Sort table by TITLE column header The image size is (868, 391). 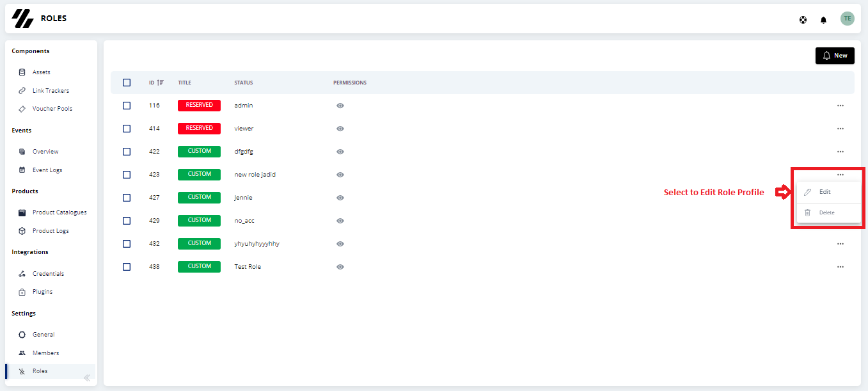(x=184, y=83)
